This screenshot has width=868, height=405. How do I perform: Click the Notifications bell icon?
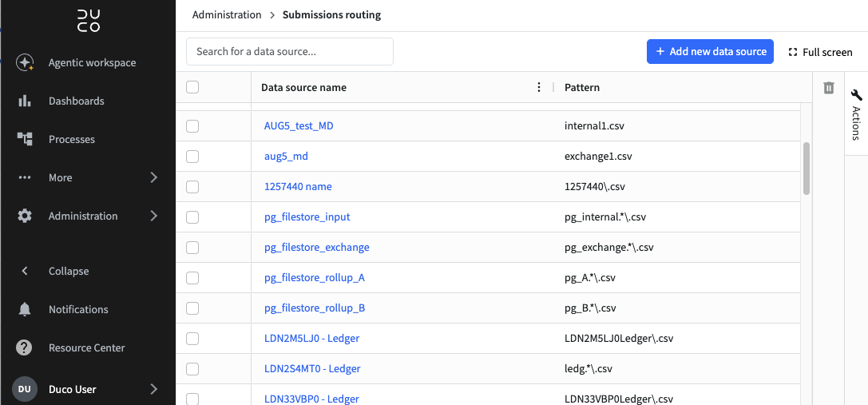(25, 309)
